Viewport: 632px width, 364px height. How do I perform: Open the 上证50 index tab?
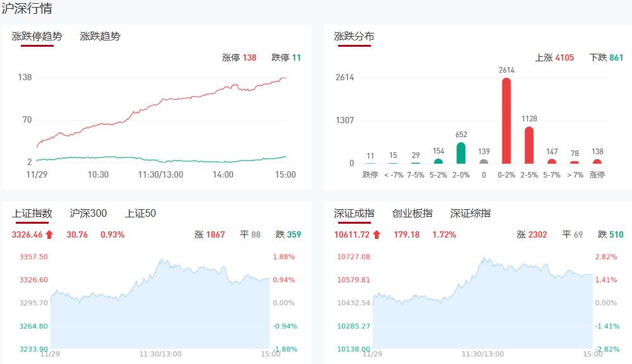(140, 214)
